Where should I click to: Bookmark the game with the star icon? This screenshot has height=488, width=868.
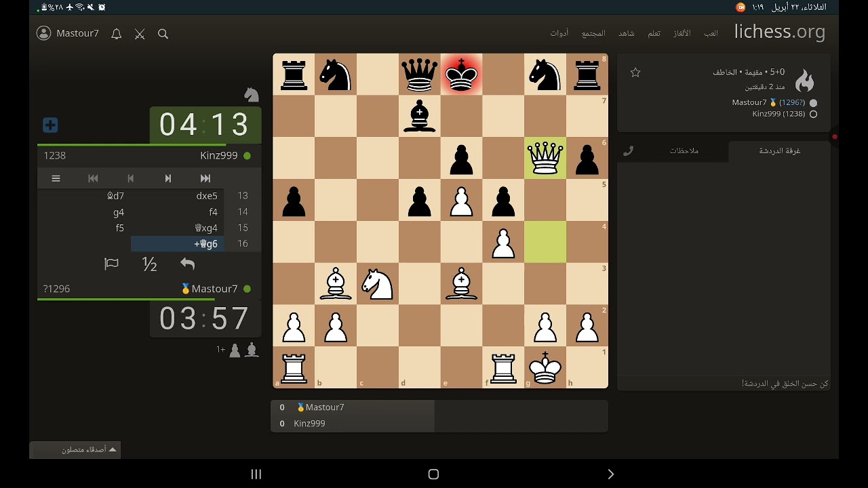coord(635,73)
